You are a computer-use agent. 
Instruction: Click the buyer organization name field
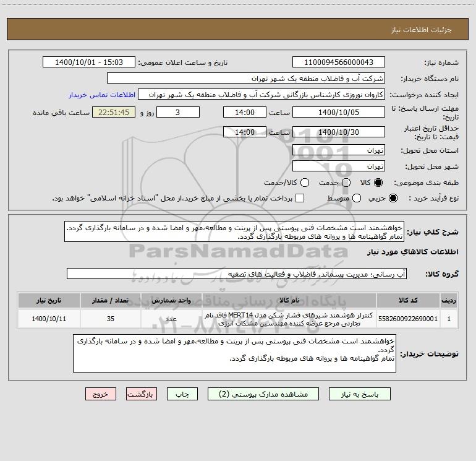point(246,78)
